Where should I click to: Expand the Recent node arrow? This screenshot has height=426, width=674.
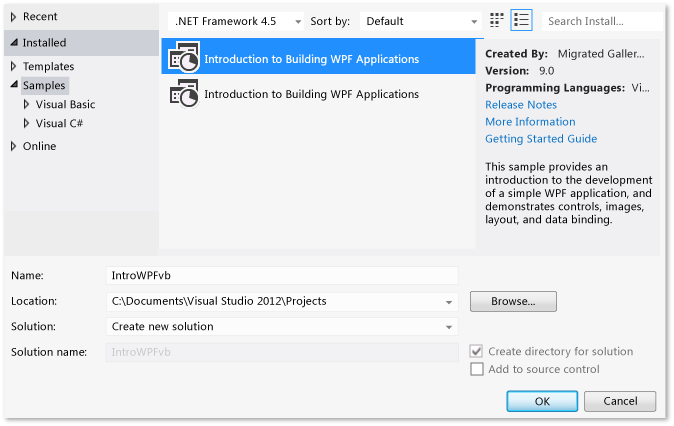[13, 17]
